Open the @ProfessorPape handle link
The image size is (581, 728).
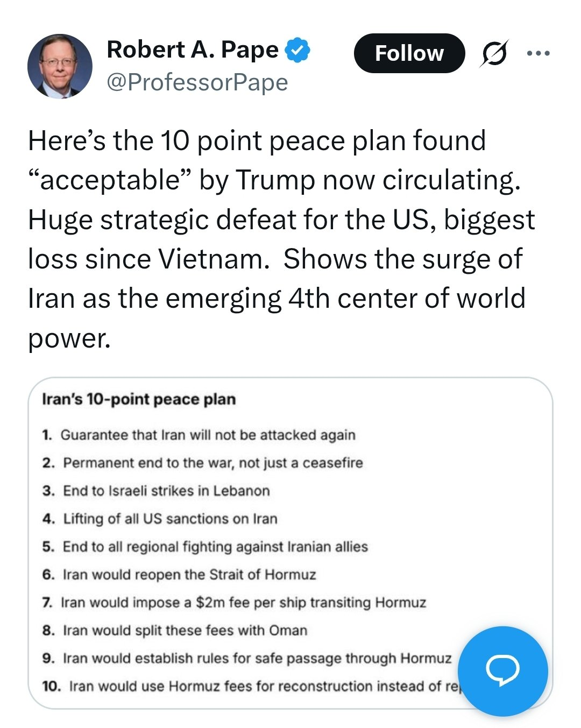197,82
